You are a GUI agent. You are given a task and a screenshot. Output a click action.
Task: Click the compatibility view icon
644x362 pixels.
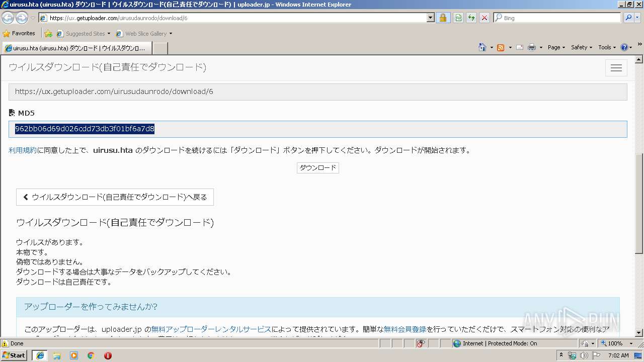[458, 18]
